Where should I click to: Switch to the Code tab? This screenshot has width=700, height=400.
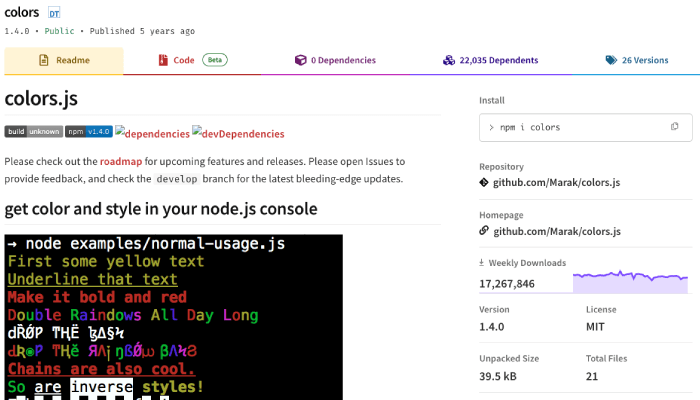[192, 60]
